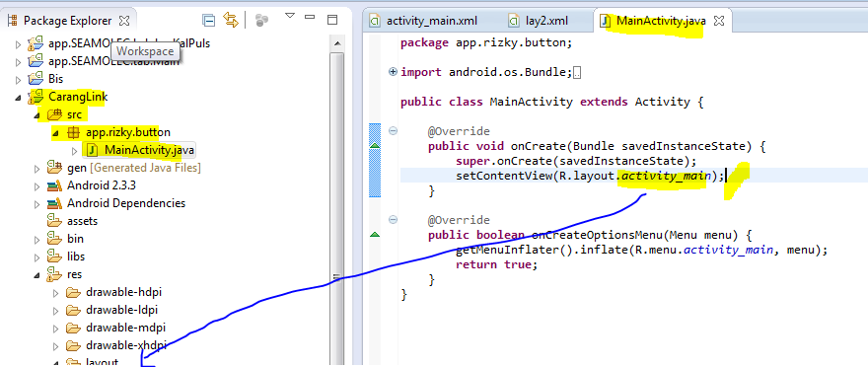This screenshot has height=367, width=868.
Task: Expand MainActivity.java in the tree
Action: tap(74, 150)
